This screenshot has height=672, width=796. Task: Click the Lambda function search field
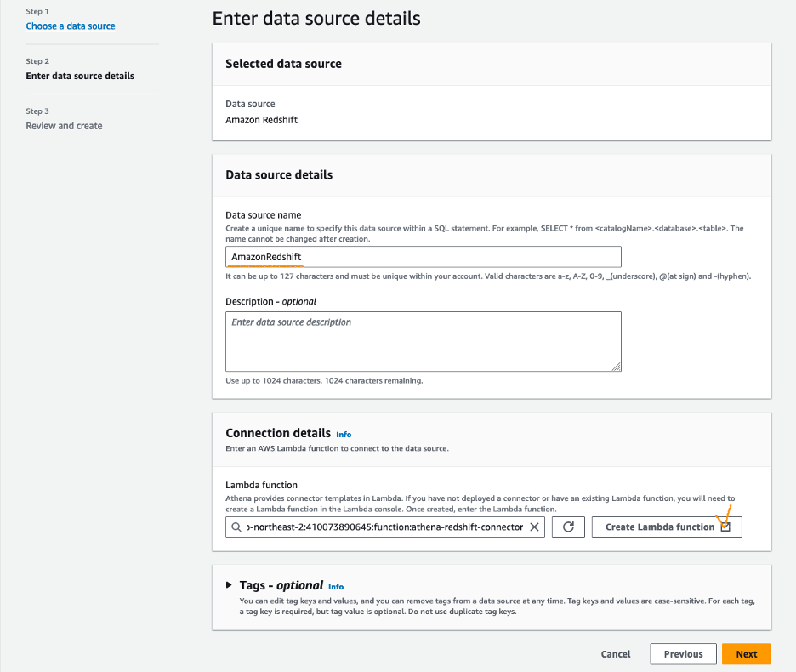point(385,527)
